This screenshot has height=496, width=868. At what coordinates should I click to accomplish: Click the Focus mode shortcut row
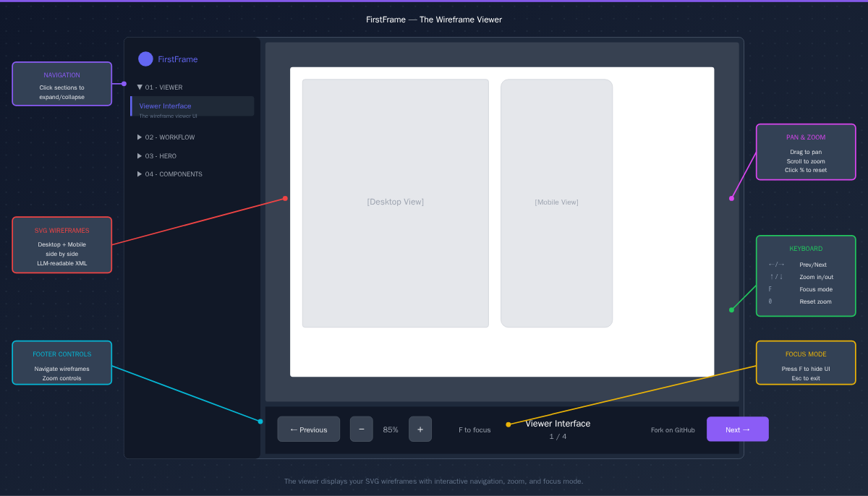(801, 289)
